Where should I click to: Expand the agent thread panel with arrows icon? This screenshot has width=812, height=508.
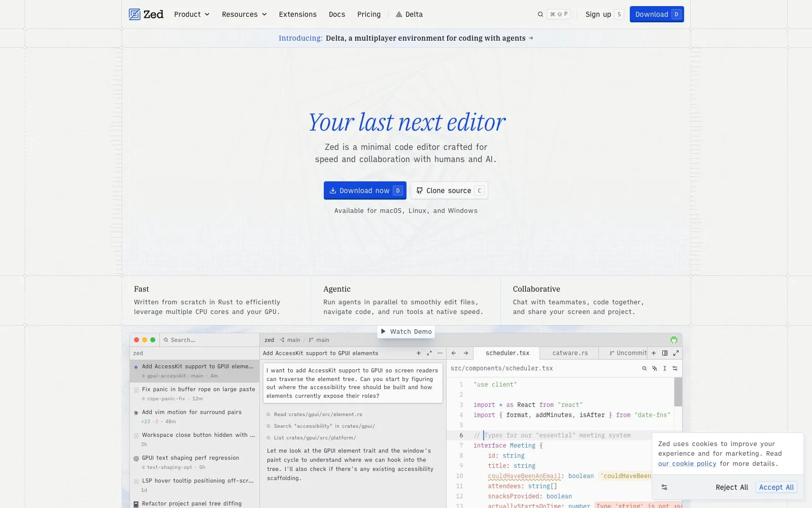429,353
